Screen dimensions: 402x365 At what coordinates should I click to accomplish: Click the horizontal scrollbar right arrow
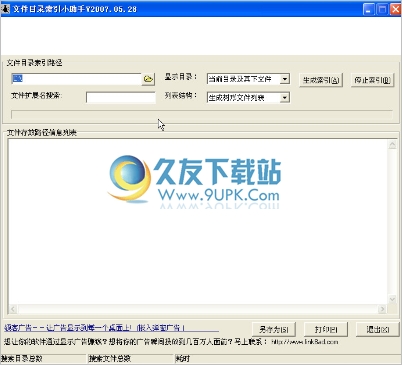pos(382,309)
